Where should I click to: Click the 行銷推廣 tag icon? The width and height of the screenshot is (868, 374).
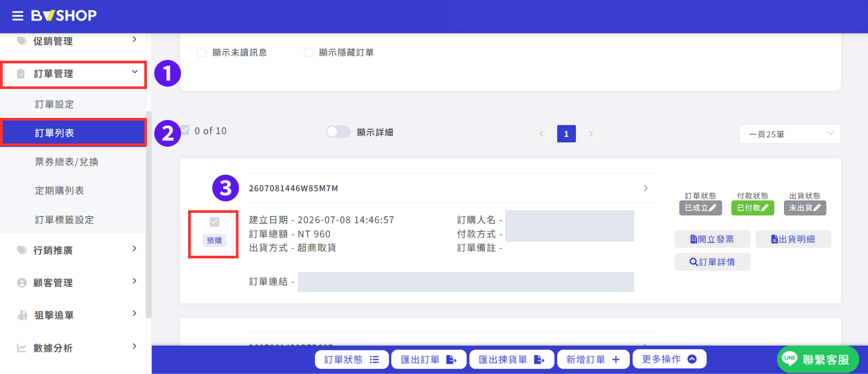tap(22, 250)
